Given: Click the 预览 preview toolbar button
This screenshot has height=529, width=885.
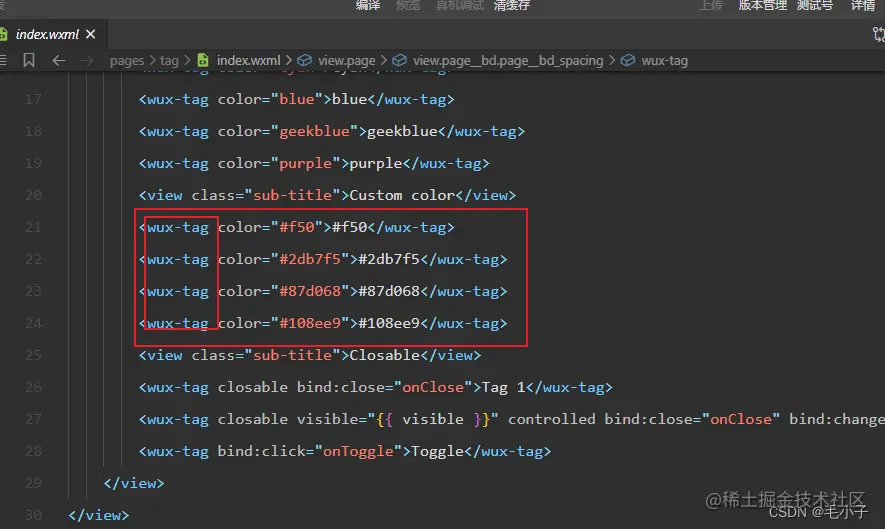Looking at the screenshot, I should [x=408, y=5].
